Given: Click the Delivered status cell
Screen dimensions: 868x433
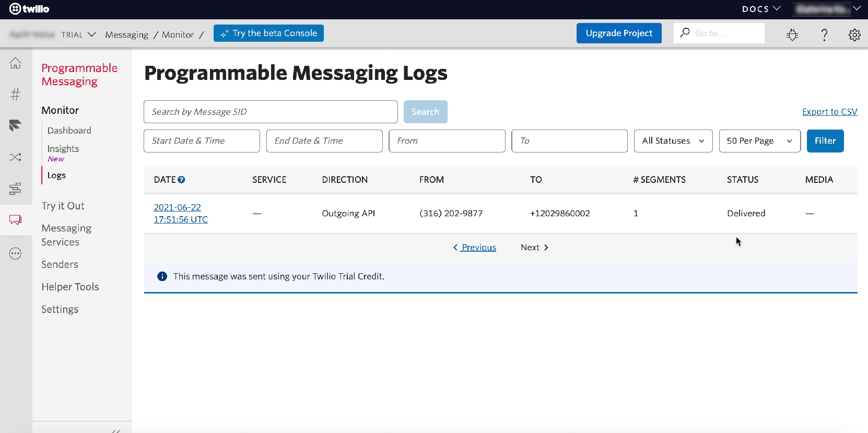Looking at the screenshot, I should 746,213.
